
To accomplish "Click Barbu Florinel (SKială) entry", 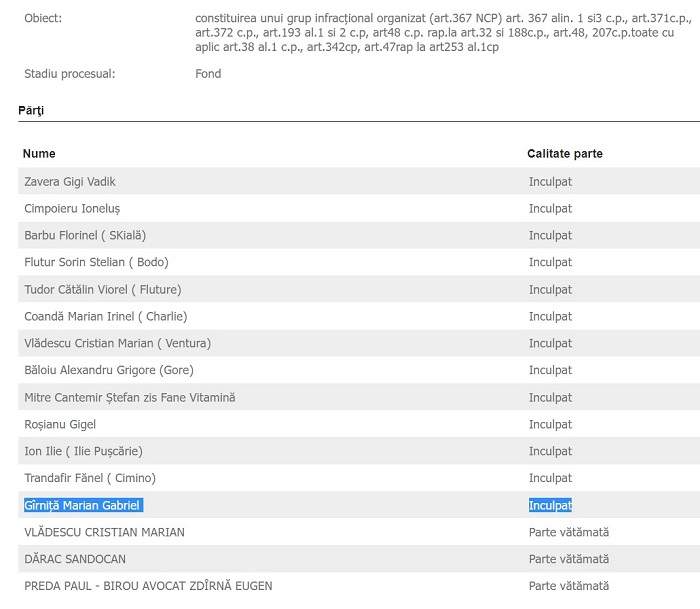I will [85, 236].
